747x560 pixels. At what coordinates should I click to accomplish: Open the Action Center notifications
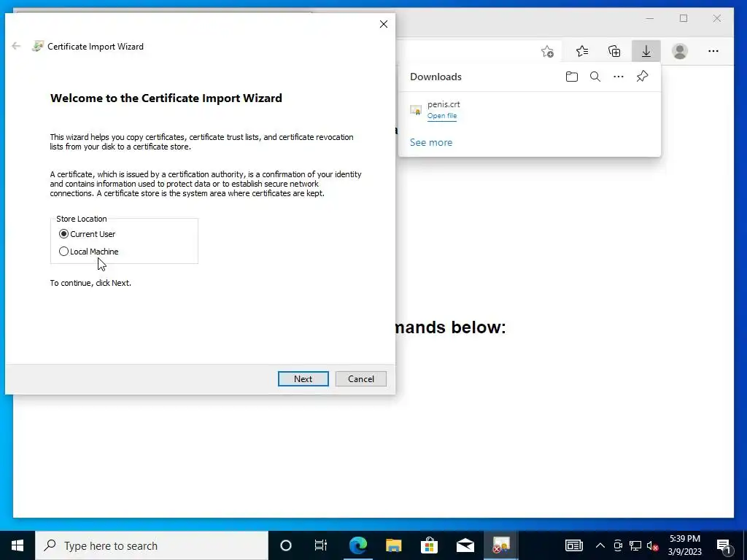coord(724,545)
